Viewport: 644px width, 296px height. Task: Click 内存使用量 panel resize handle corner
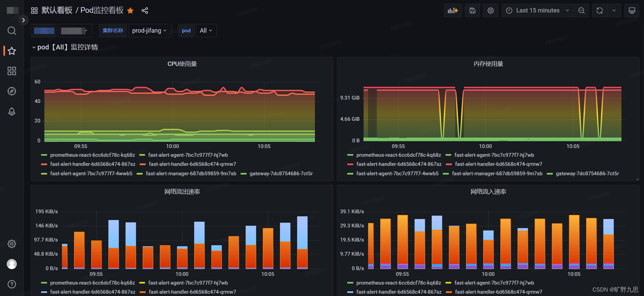(637, 179)
